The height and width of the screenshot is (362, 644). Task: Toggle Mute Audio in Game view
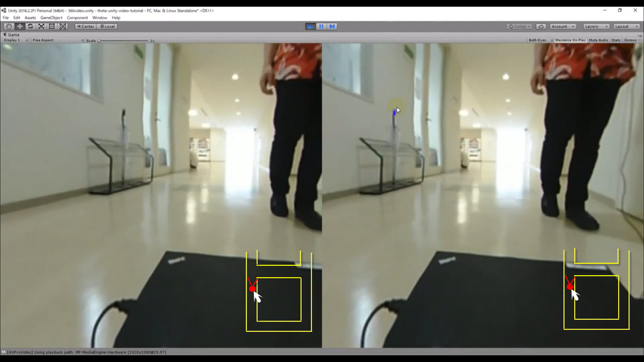coord(598,40)
